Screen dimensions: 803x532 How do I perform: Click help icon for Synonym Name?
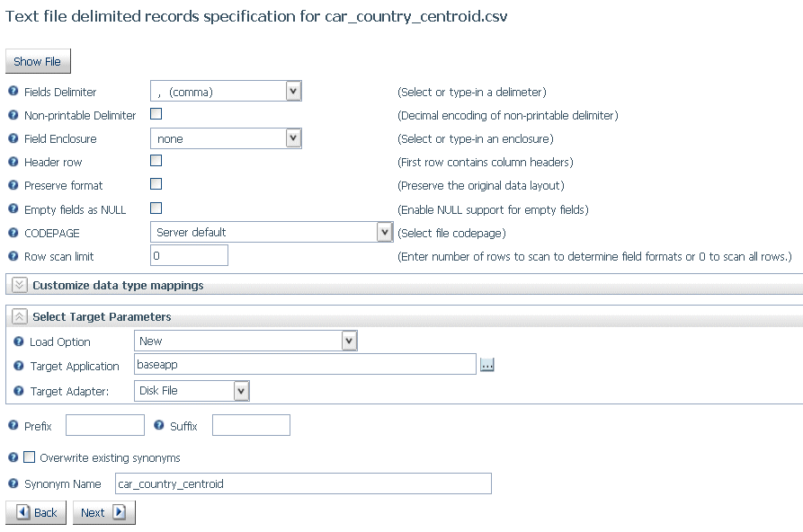click(x=13, y=483)
